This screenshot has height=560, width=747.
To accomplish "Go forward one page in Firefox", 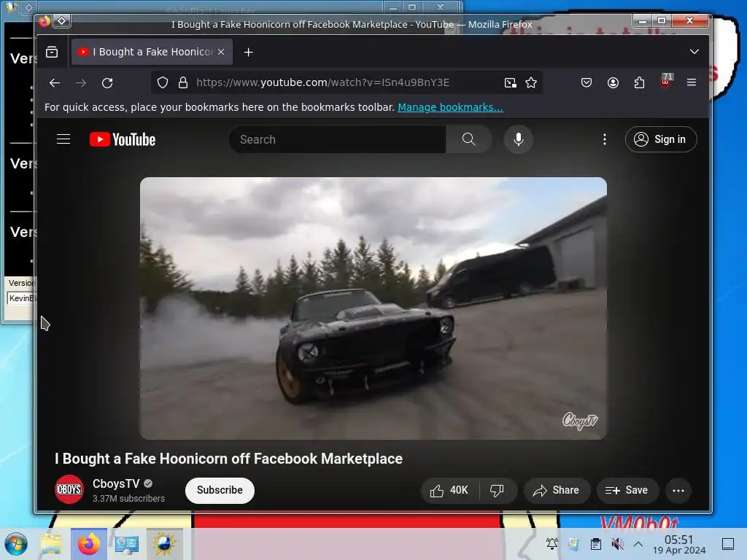I will [x=81, y=83].
